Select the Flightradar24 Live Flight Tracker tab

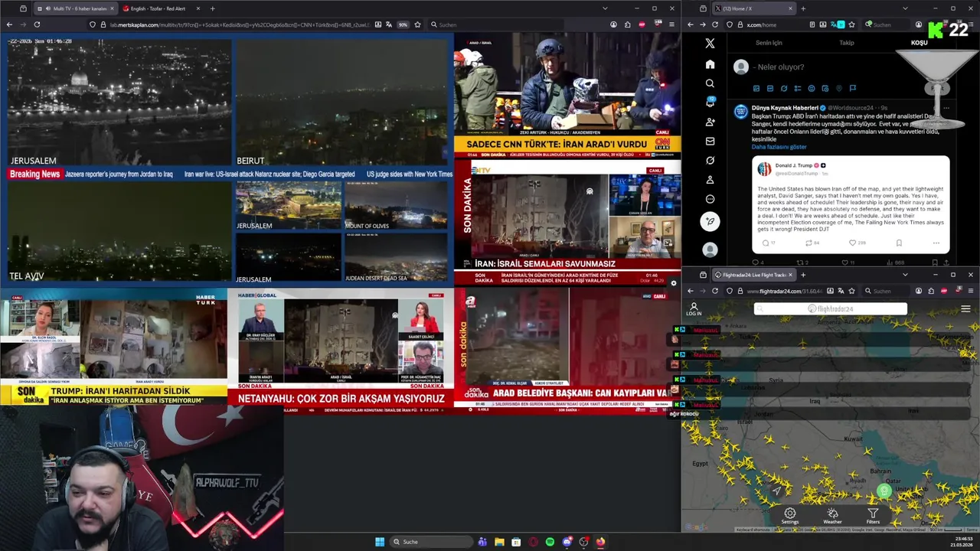(753, 275)
